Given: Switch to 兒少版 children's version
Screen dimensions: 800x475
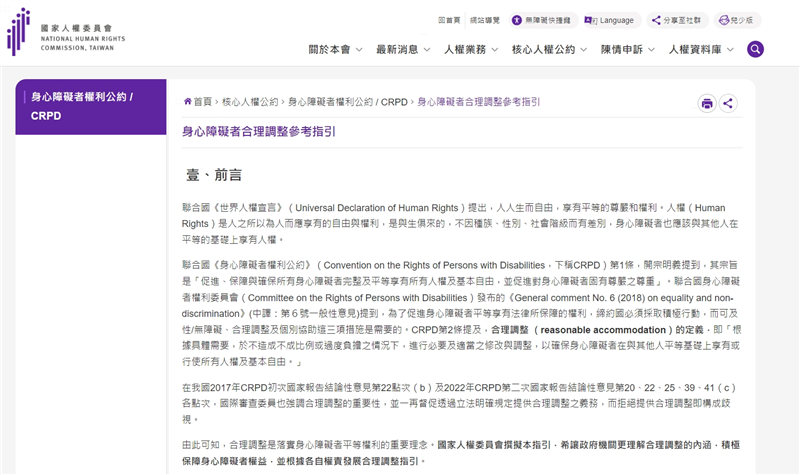Looking at the screenshot, I should click(x=736, y=20).
